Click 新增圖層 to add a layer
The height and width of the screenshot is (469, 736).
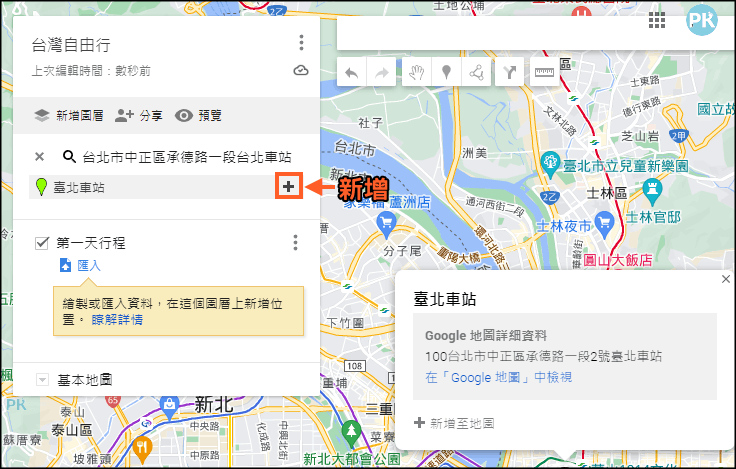(x=69, y=115)
